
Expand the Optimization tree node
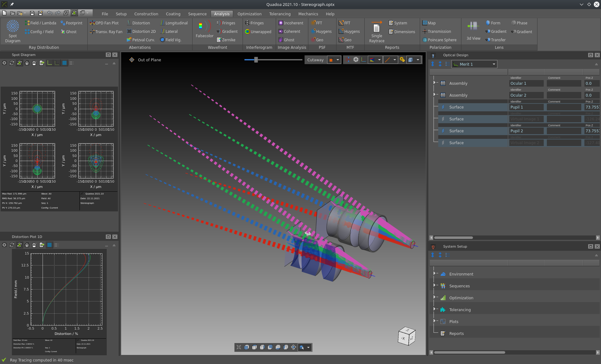tap(434, 297)
